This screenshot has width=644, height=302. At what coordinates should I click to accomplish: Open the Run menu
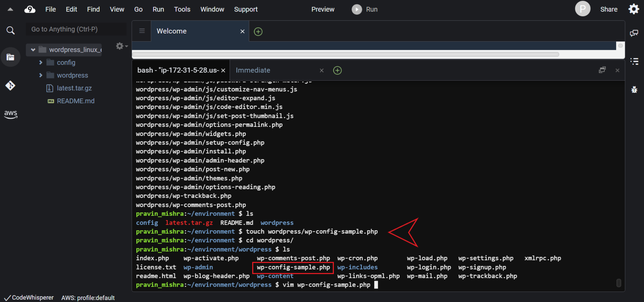coord(158,9)
